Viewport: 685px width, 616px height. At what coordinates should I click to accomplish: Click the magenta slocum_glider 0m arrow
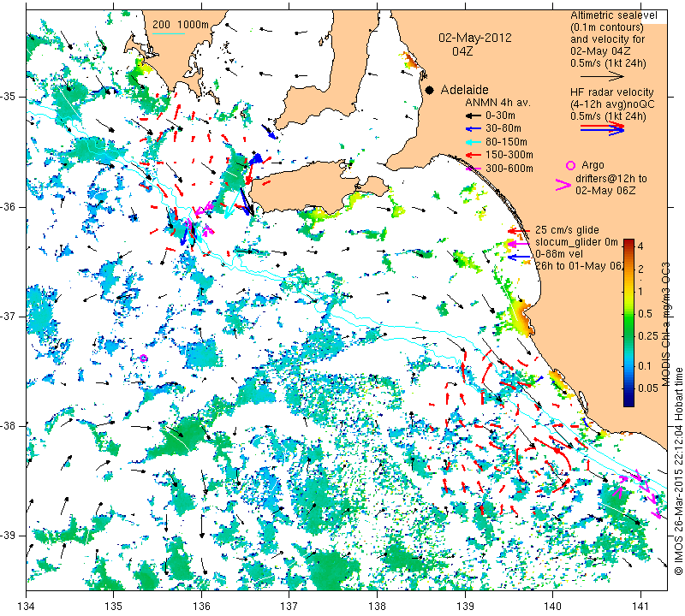(519, 243)
